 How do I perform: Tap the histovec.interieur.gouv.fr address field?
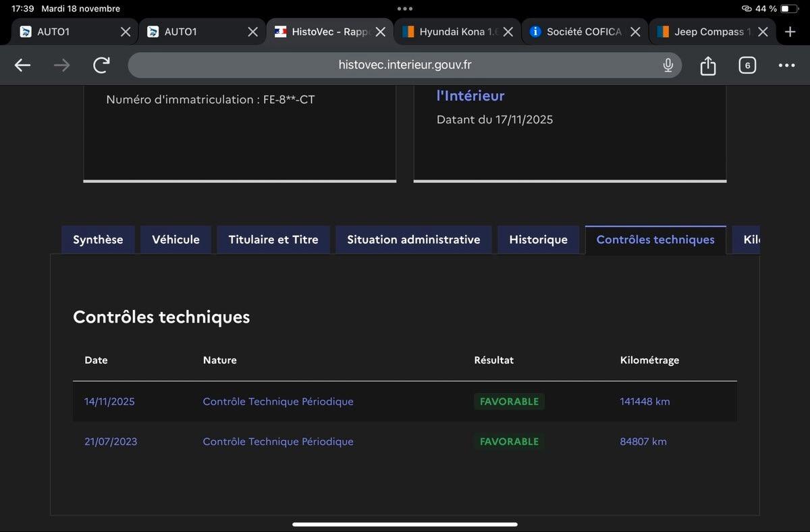(404, 65)
